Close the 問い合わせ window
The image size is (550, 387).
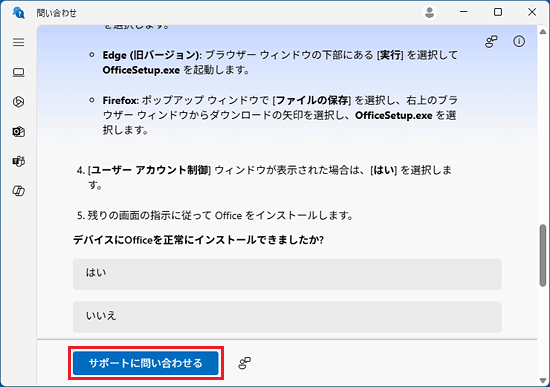coord(532,12)
